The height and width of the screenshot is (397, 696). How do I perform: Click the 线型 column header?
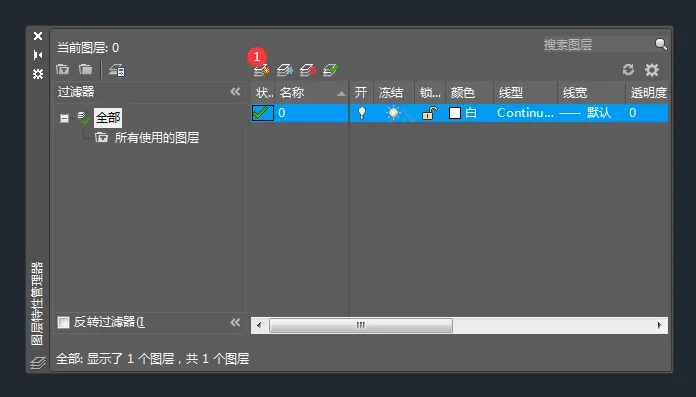pyautogui.click(x=526, y=92)
